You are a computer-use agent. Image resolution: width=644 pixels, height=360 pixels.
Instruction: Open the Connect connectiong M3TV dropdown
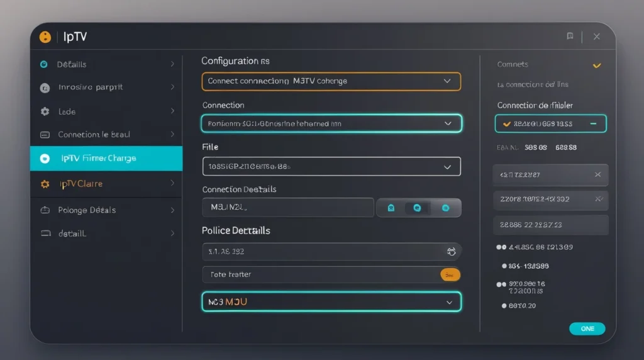tap(331, 81)
